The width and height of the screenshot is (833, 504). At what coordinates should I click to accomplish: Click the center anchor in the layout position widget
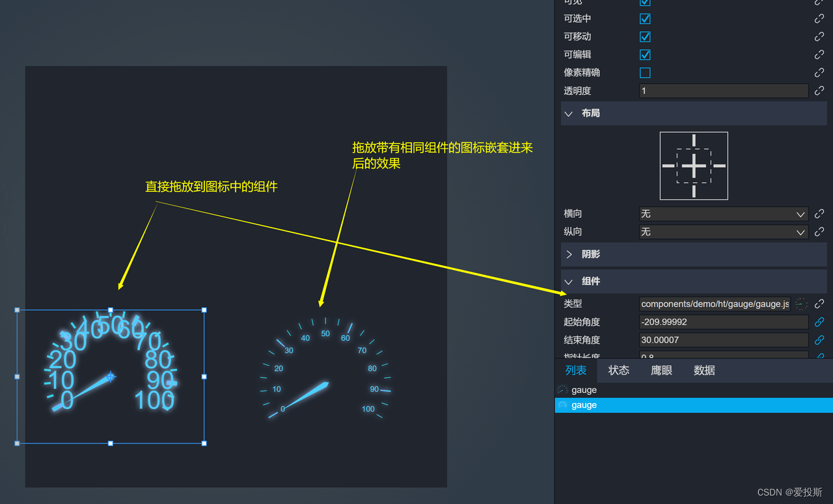tap(694, 166)
